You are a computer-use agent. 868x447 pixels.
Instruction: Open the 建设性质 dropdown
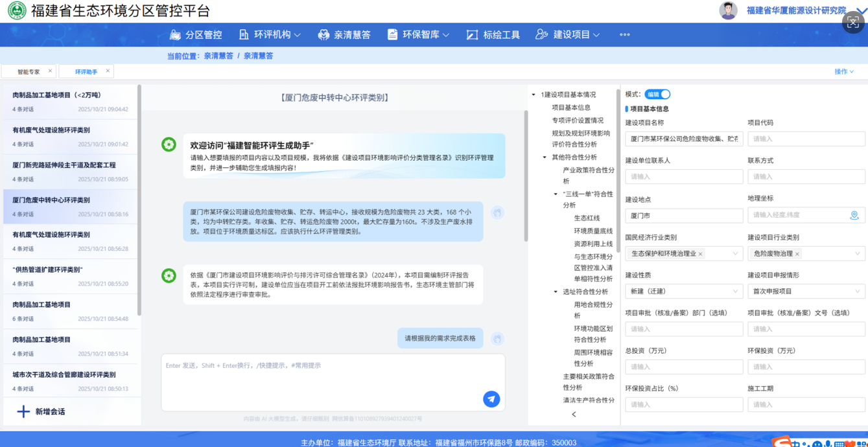(x=683, y=292)
